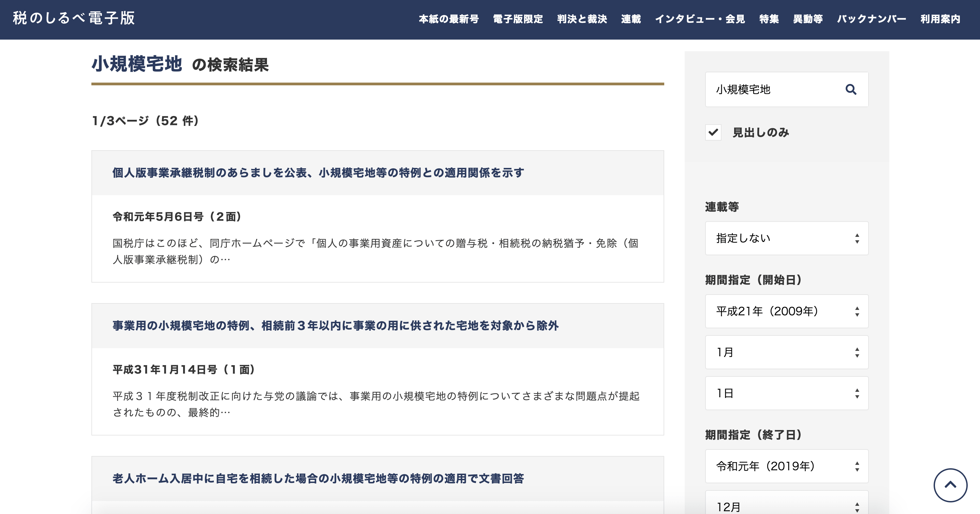
Task: Open the end year 令和元年 dropdown
Action: point(786,467)
